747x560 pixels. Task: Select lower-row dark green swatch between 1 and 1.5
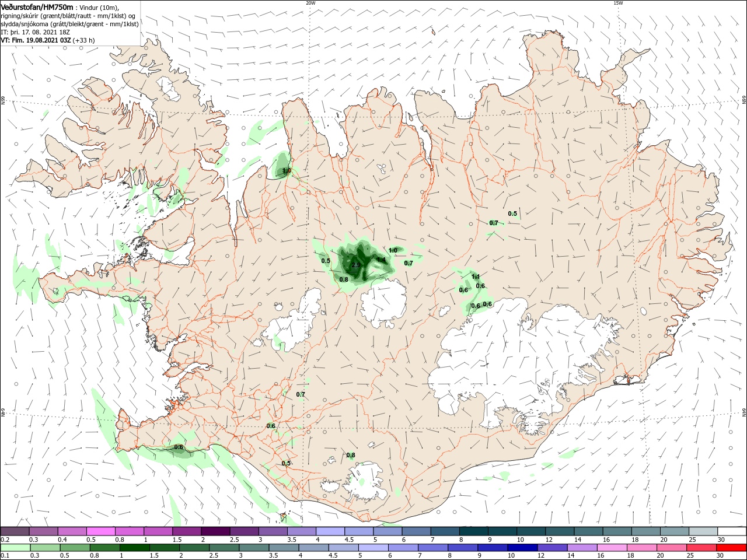(135, 548)
